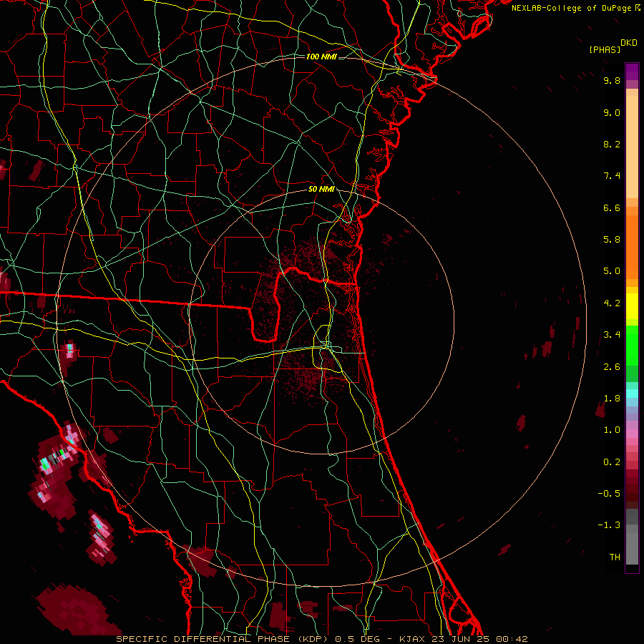This screenshot has height=644, width=644.
Task: Click the purple top segment of the colorbar
Action: click(x=632, y=71)
